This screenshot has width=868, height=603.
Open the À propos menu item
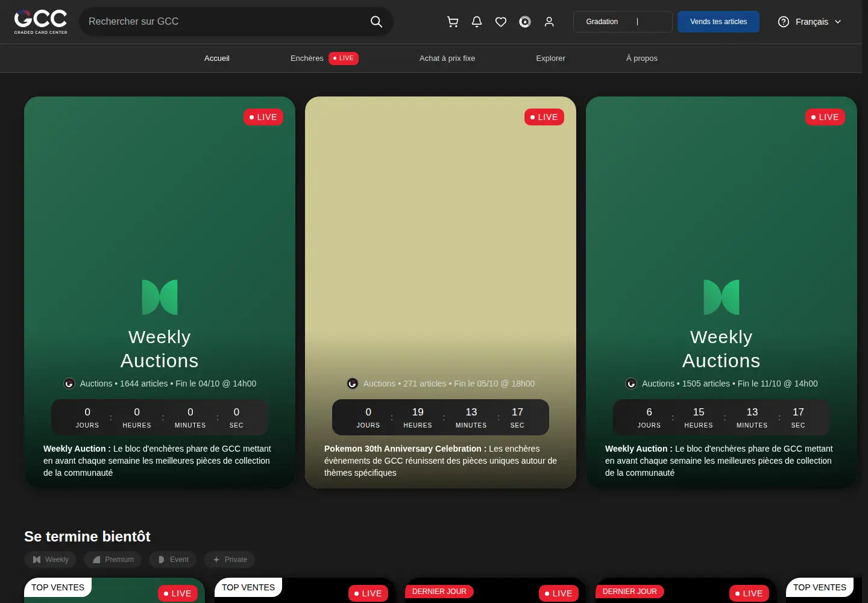pos(642,58)
